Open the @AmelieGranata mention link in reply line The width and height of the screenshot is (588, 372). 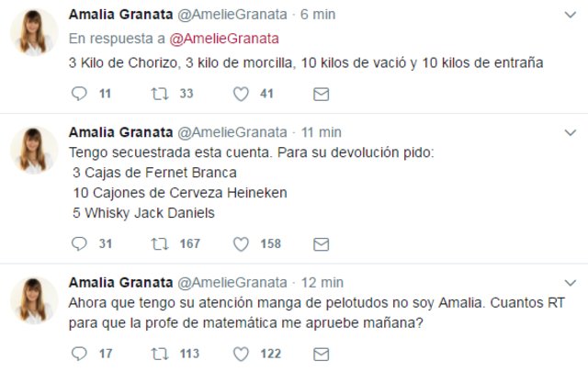pos(227,38)
